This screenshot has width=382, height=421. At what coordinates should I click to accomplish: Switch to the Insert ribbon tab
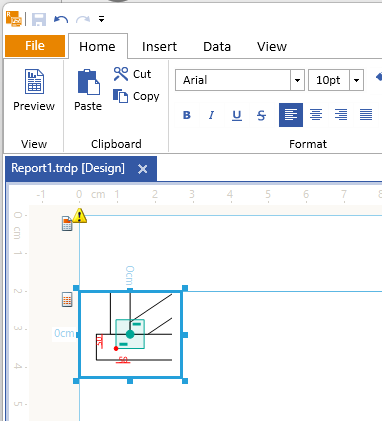[159, 47]
